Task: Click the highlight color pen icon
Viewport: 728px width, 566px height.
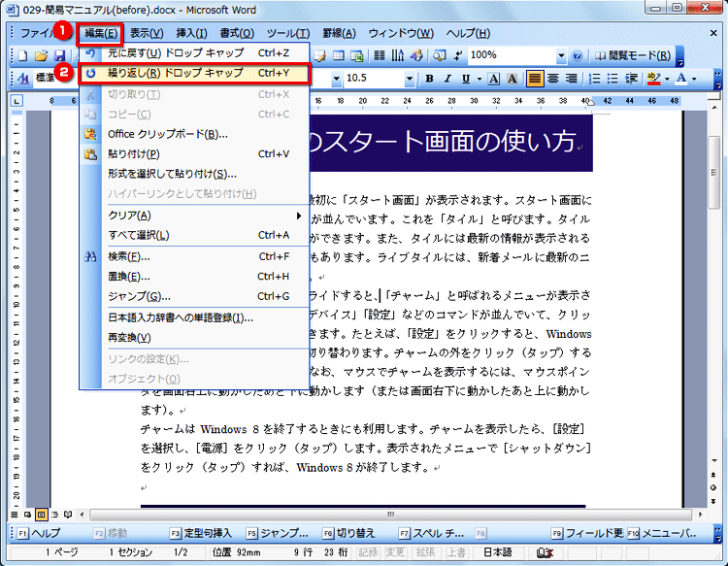Action: click(653, 79)
